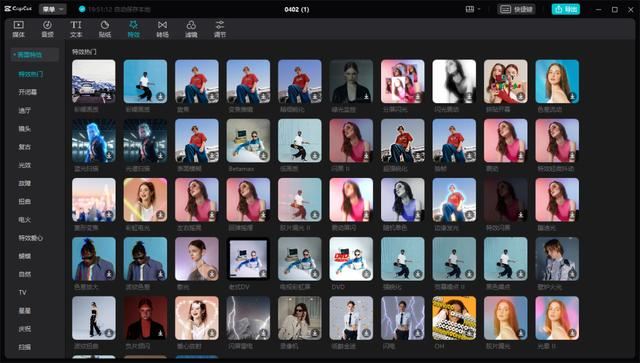This screenshot has height=363, width=640.
Task: Open the 贴纸 sticker tab
Action: click(105, 29)
